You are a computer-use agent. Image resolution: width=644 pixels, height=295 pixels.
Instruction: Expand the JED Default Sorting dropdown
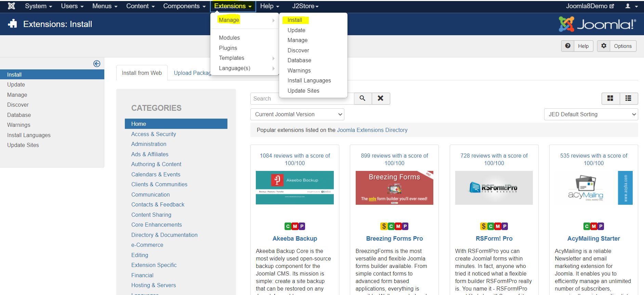pos(591,115)
